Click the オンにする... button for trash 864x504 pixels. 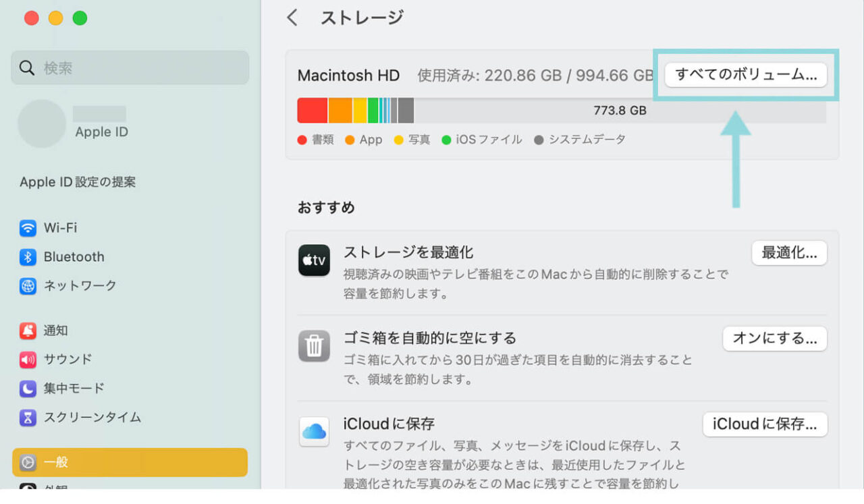[x=775, y=338]
